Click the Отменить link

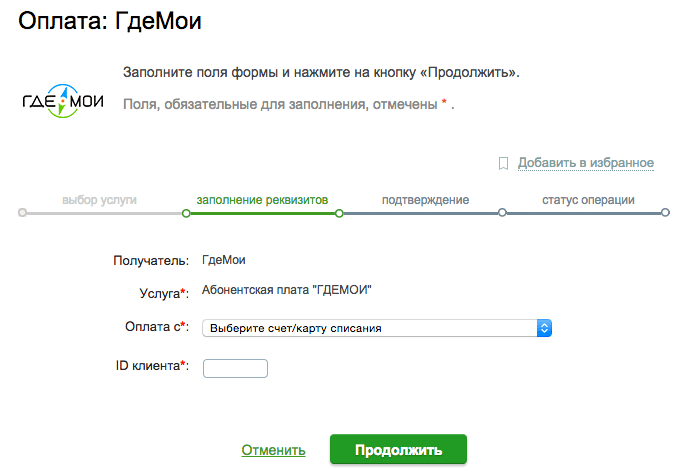click(274, 450)
